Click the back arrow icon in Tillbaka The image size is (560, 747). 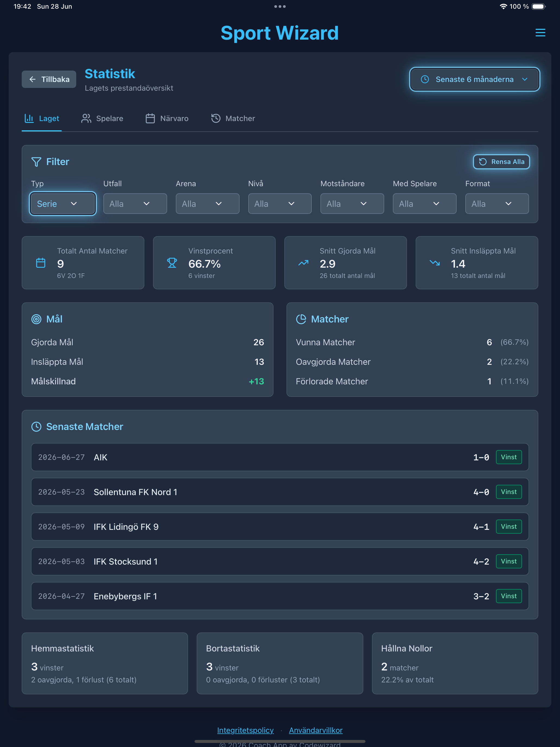[x=32, y=79]
